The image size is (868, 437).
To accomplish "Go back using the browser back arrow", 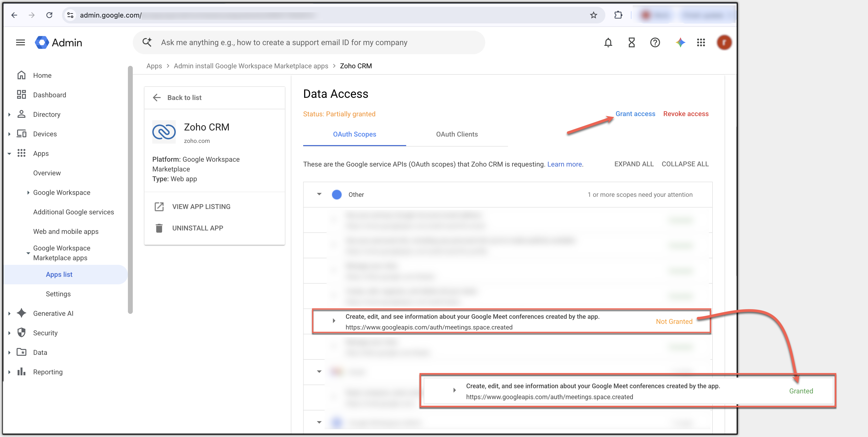I will coord(14,15).
